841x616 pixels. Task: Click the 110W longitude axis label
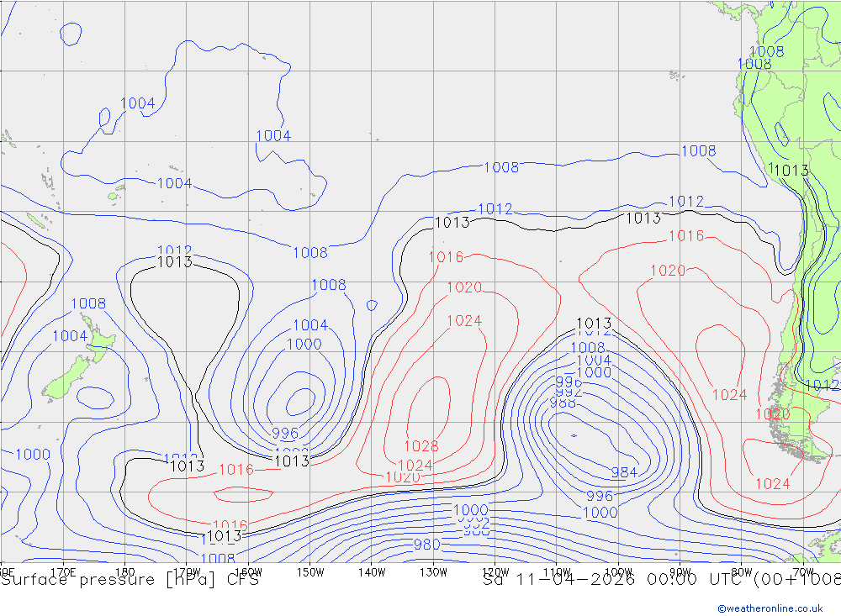point(557,572)
